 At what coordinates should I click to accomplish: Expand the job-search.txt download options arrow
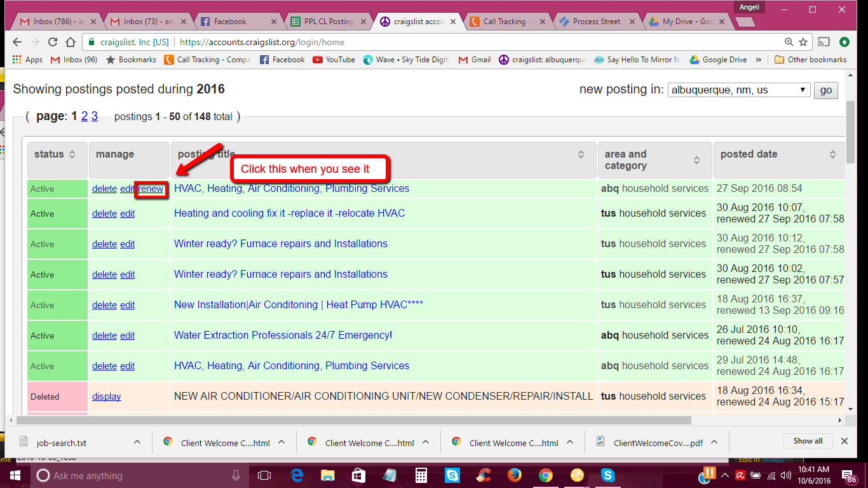click(137, 442)
